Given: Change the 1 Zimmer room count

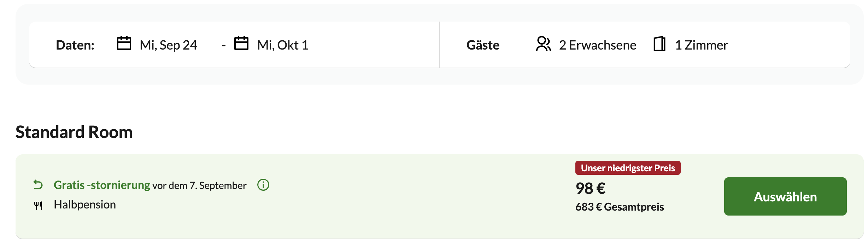Looking at the screenshot, I should click(x=702, y=45).
